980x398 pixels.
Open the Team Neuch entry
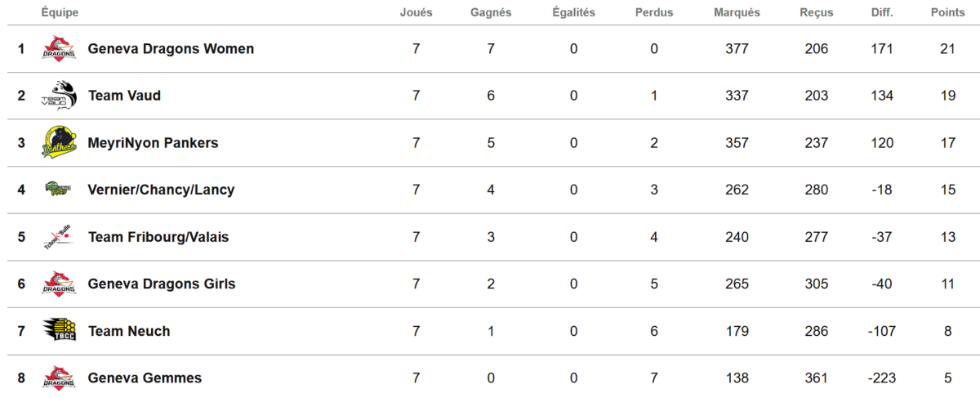pyautogui.click(x=129, y=331)
